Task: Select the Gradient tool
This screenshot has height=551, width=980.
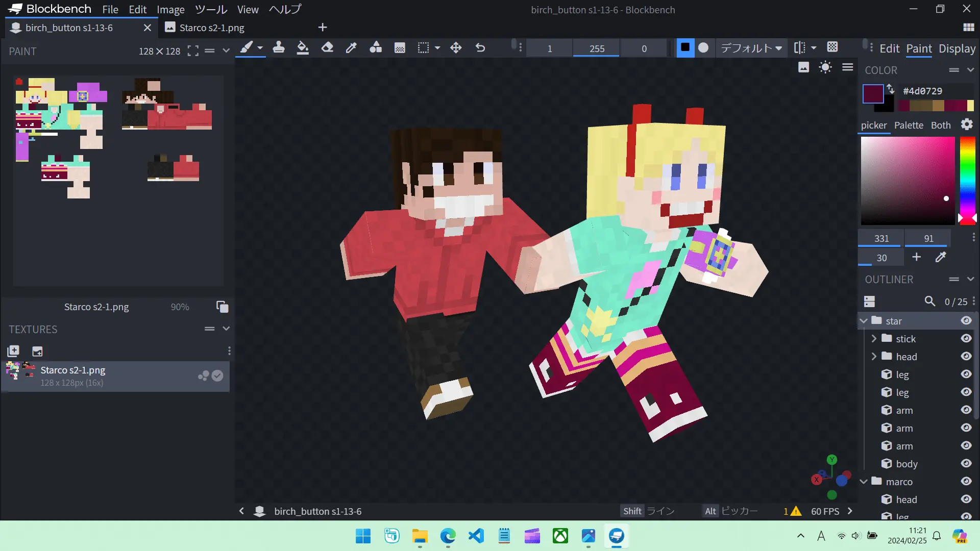Action: [x=400, y=48]
